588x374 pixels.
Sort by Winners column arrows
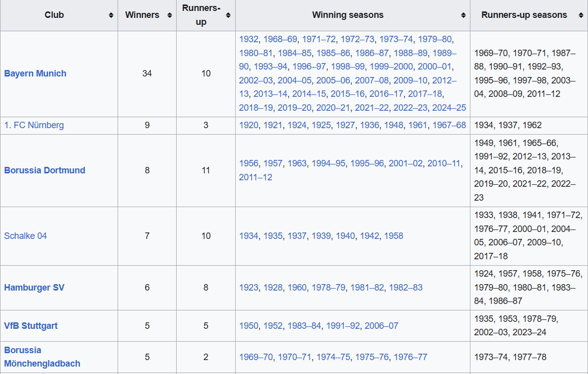(170, 15)
